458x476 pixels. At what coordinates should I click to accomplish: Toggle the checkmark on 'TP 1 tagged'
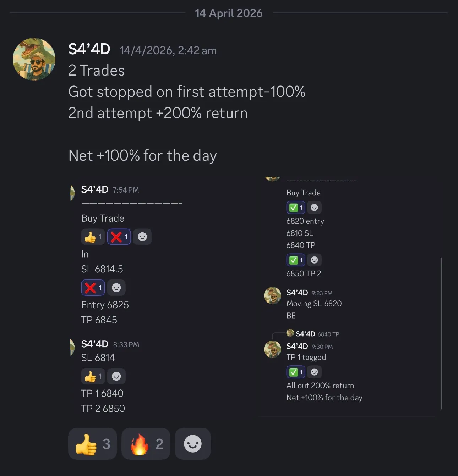pos(295,372)
